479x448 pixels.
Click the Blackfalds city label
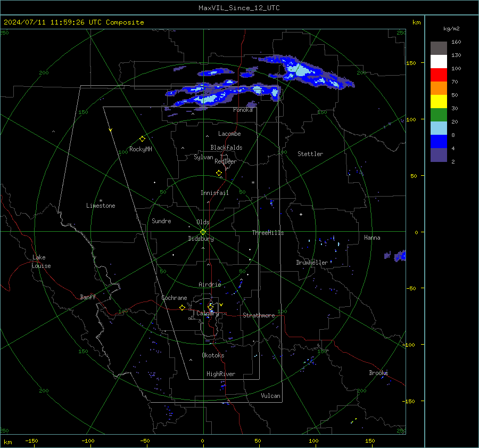[226, 148]
